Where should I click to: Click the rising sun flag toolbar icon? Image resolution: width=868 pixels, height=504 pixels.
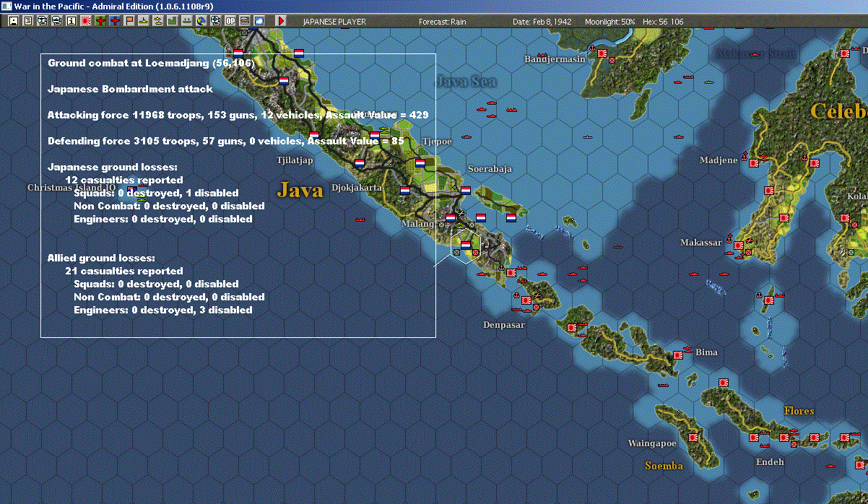[85, 21]
